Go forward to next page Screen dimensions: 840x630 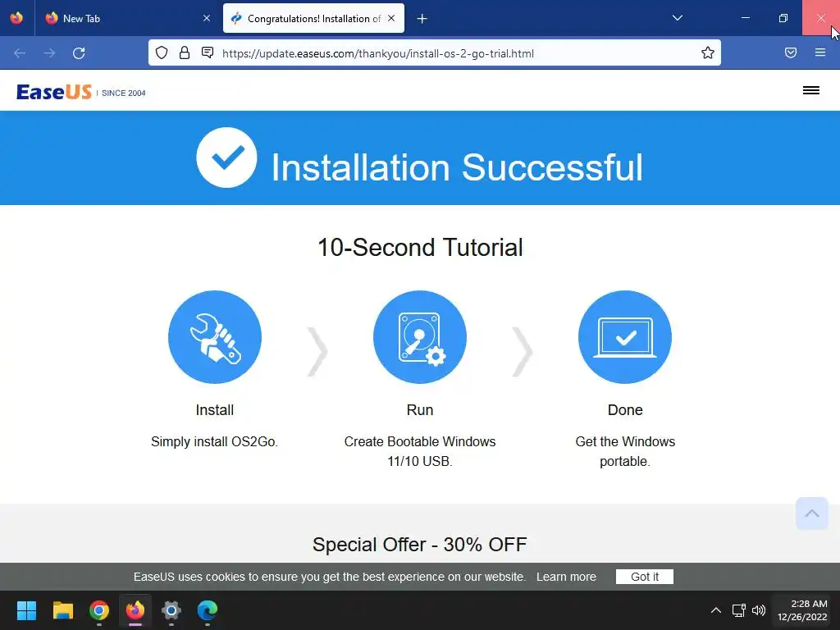coord(49,53)
